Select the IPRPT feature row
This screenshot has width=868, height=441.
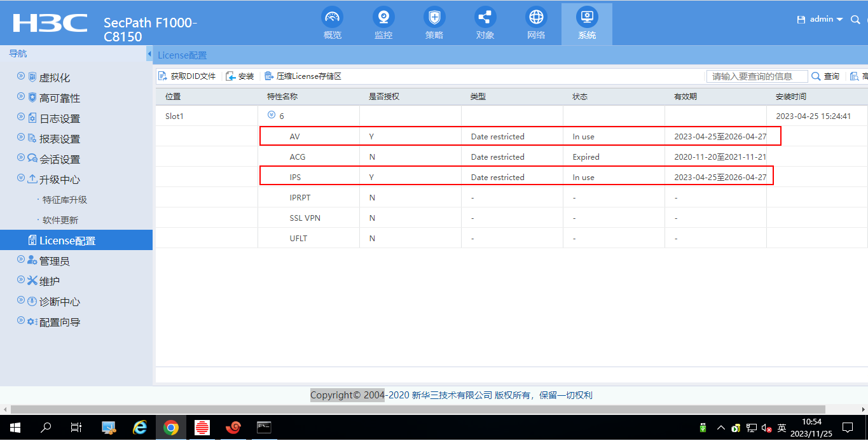tap(512, 197)
